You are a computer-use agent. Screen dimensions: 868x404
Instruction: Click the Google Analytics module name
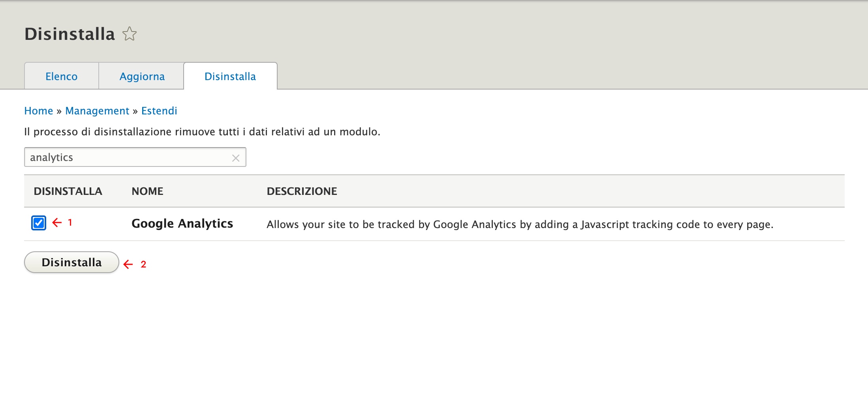click(x=182, y=224)
